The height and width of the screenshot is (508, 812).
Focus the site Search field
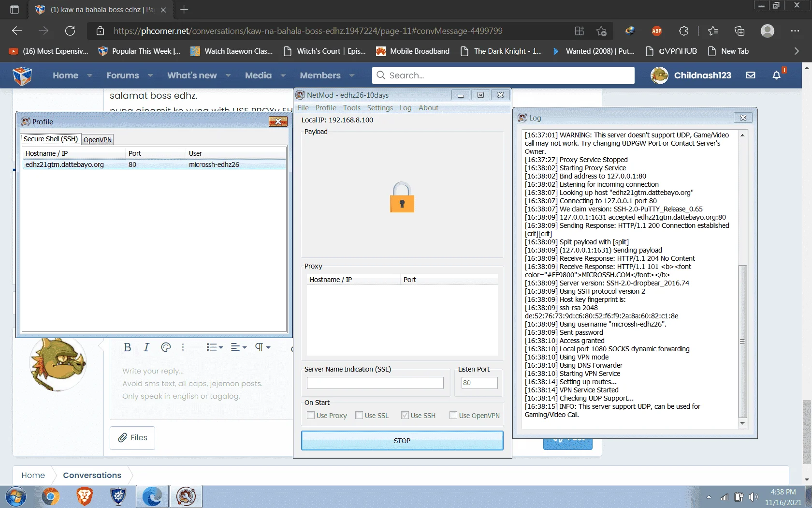pos(503,75)
